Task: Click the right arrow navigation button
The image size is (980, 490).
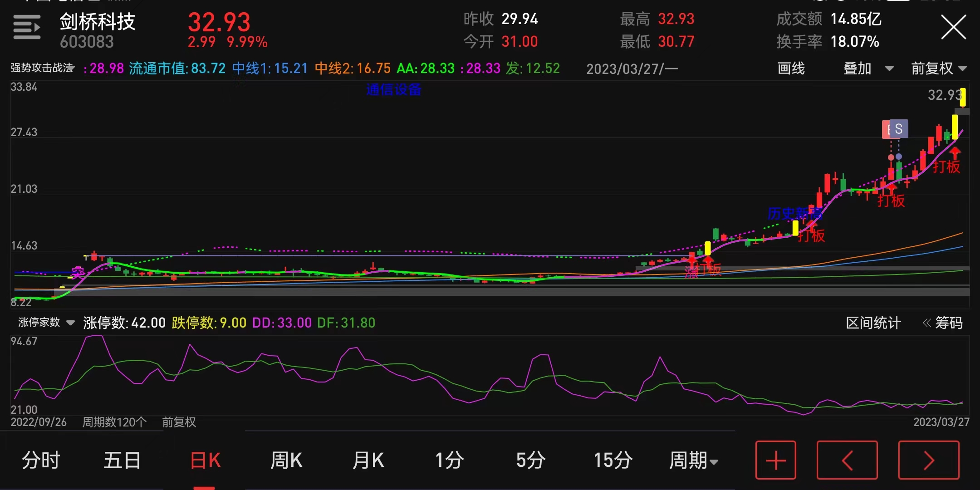Action: (928, 460)
